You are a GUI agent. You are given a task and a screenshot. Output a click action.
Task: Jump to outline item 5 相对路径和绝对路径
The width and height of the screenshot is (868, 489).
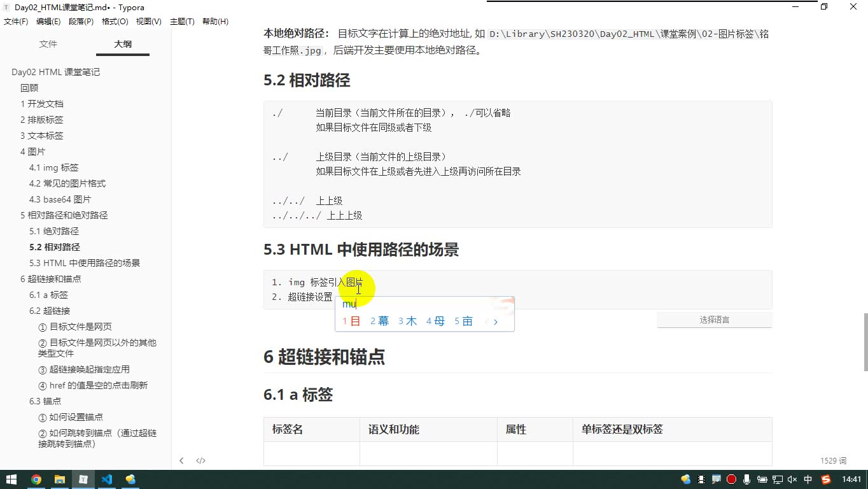click(x=64, y=215)
